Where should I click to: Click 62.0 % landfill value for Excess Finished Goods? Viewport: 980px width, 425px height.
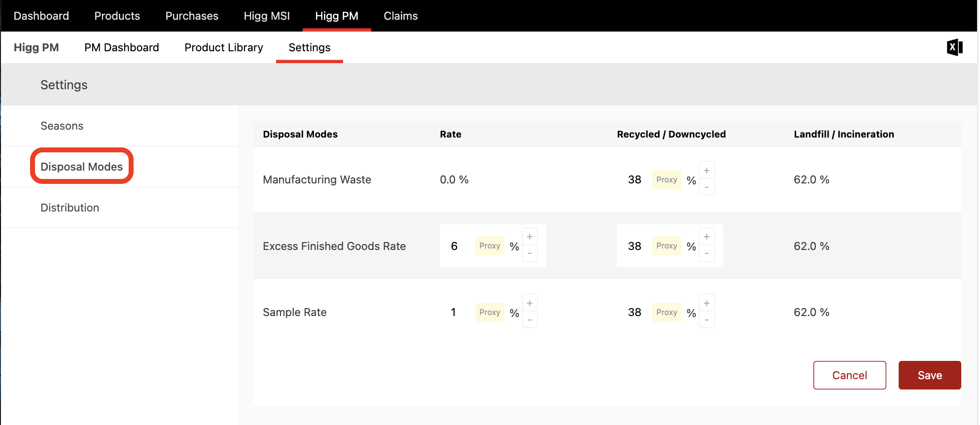811,246
